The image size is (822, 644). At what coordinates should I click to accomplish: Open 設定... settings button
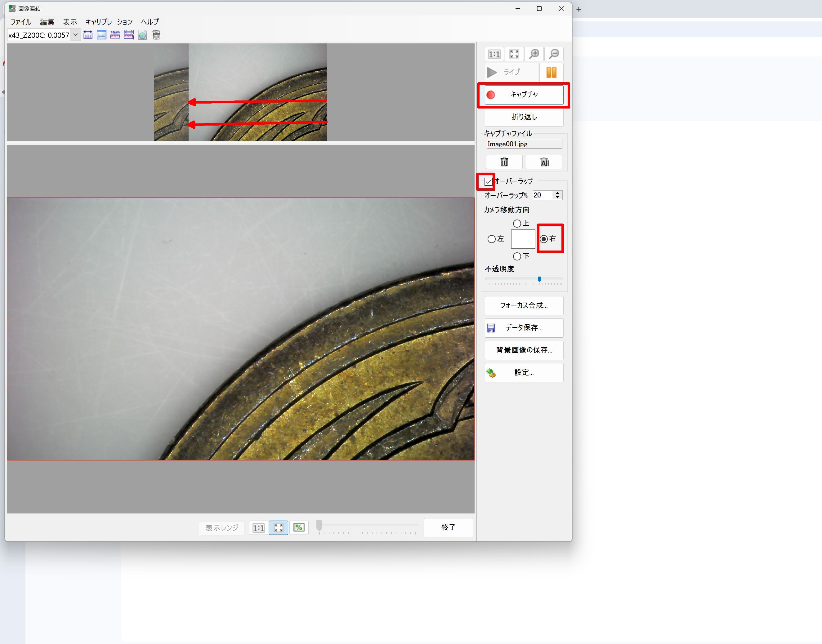pos(524,373)
